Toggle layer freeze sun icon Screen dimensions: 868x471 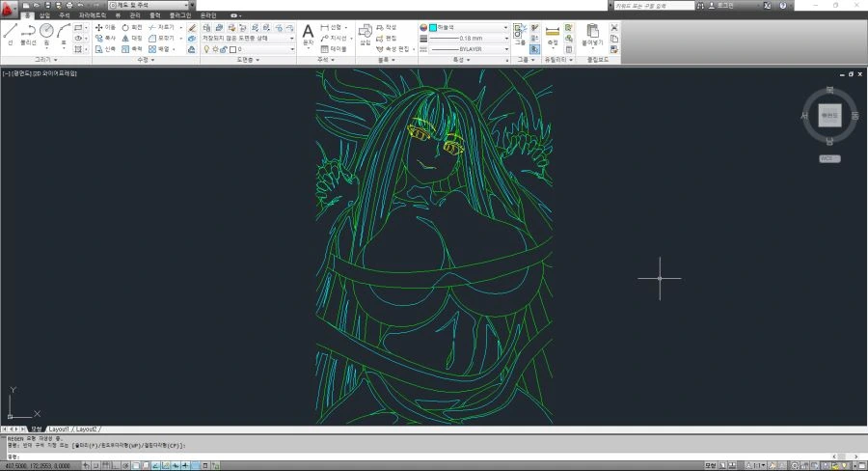[215, 49]
